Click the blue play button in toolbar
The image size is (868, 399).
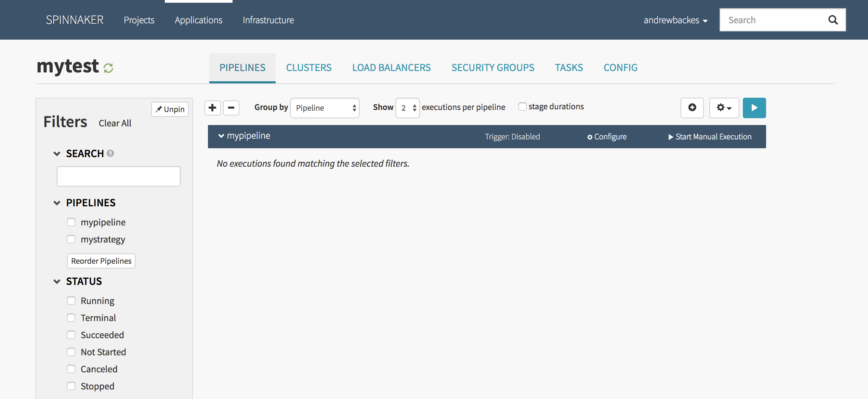pos(754,108)
